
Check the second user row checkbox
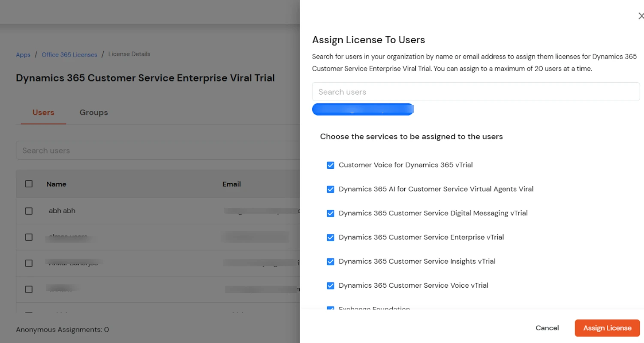coord(29,237)
